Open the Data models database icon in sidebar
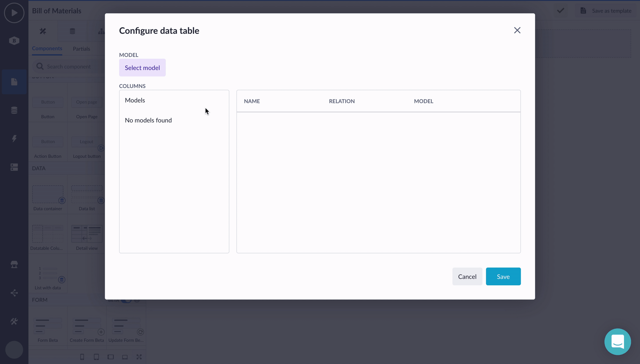Viewport: 640px width, 364px height. (14, 110)
